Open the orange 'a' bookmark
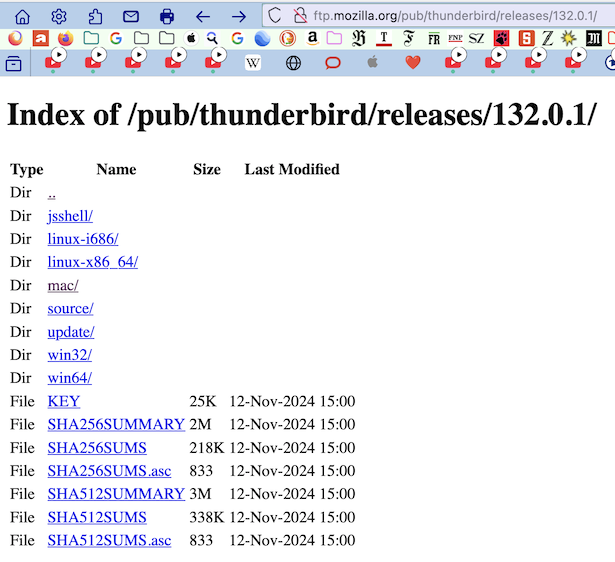This screenshot has width=615, height=562. tap(41, 38)
